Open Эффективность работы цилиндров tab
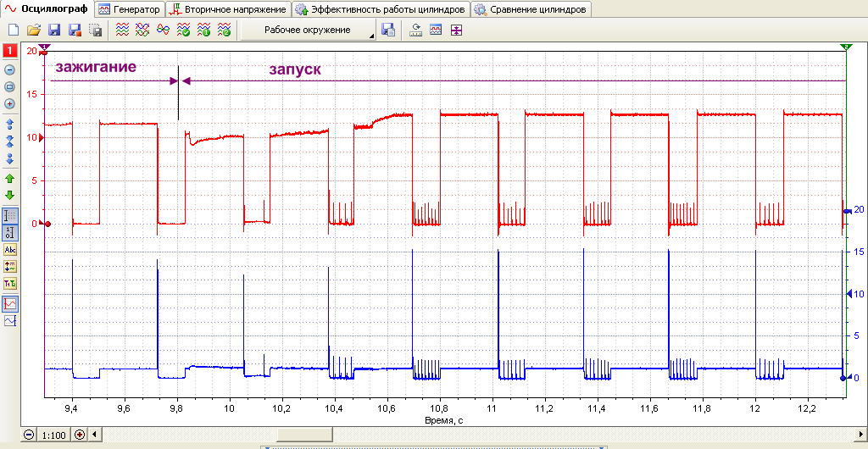The image size is (868, 449). (381, 9)
